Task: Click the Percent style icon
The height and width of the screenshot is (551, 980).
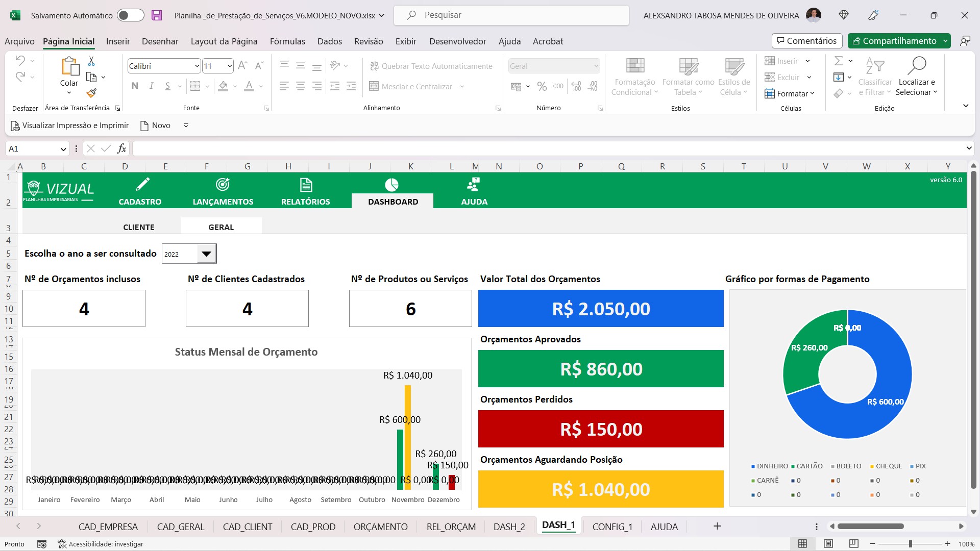Action: click(542, 86)
